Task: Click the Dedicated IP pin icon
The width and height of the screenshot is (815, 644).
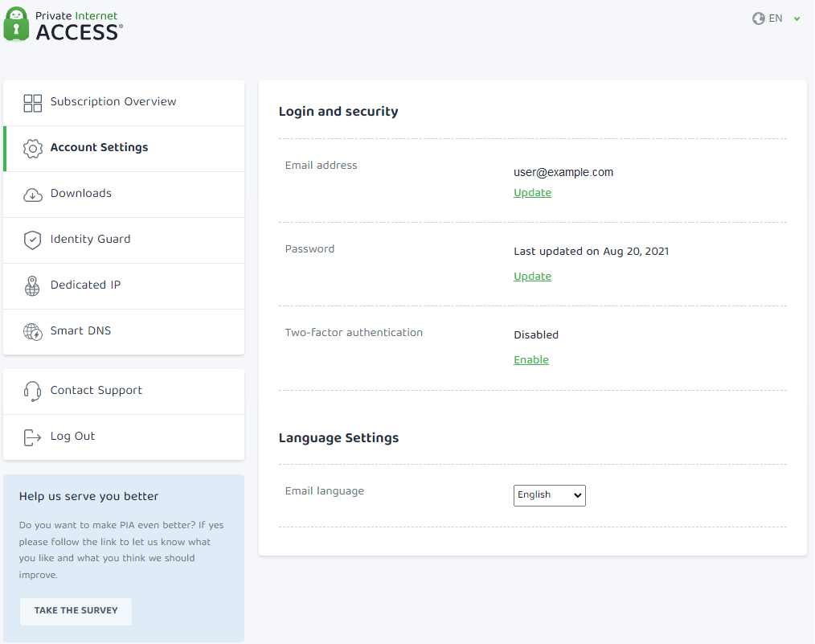Action: (32, 286)
